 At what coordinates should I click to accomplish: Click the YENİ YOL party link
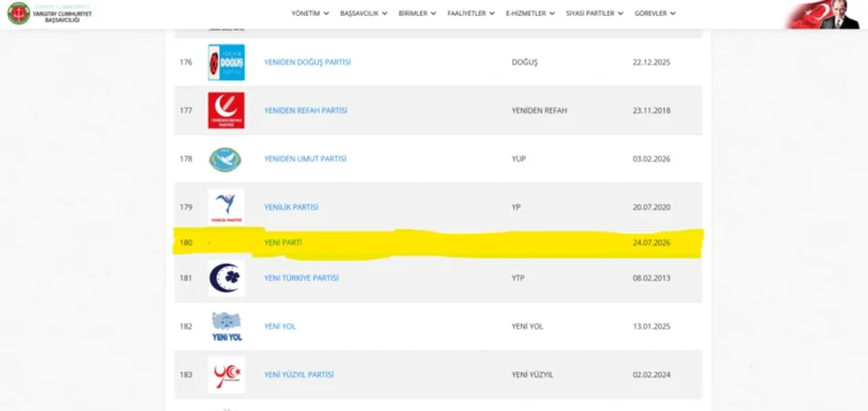[x=280, y=326]
